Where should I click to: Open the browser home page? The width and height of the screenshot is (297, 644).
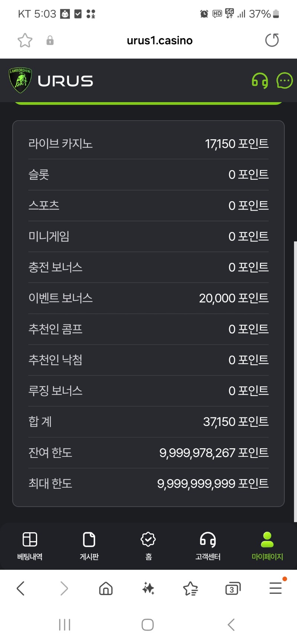click(x=106, y=588)
